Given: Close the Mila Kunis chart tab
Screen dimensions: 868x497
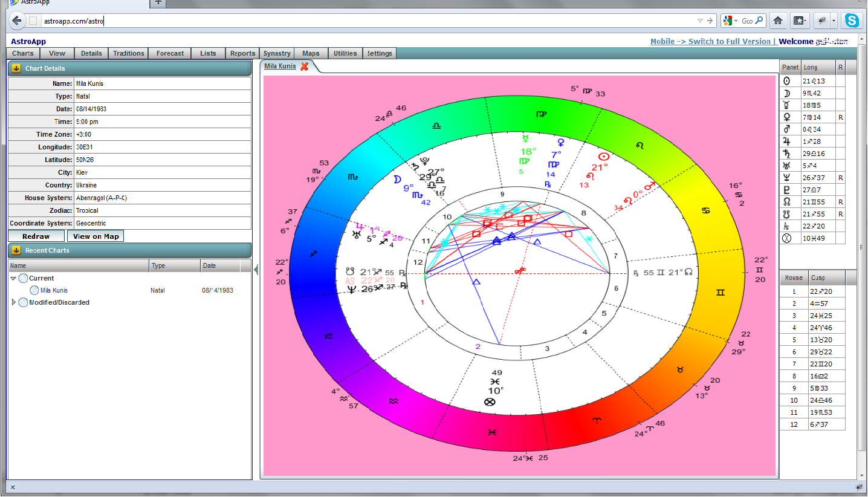Looking at the screenshot, I should (304, 67).
